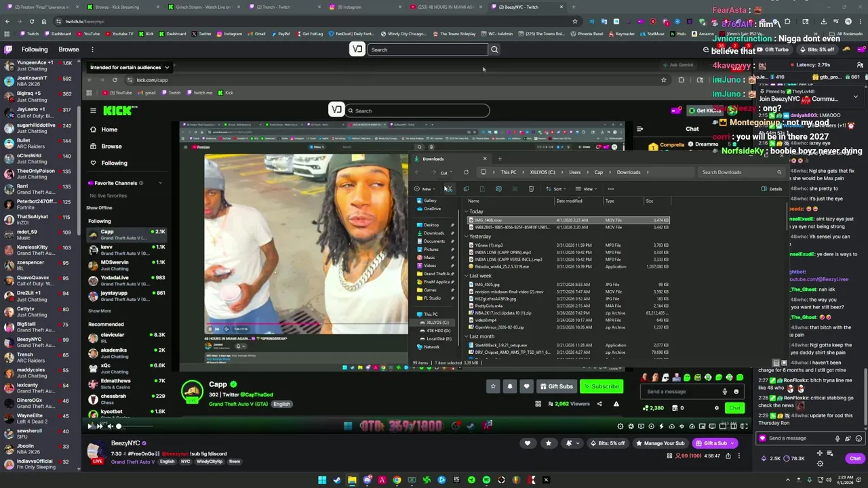
Task: Open Steam from the taskbar
Action: coord(337,480)
